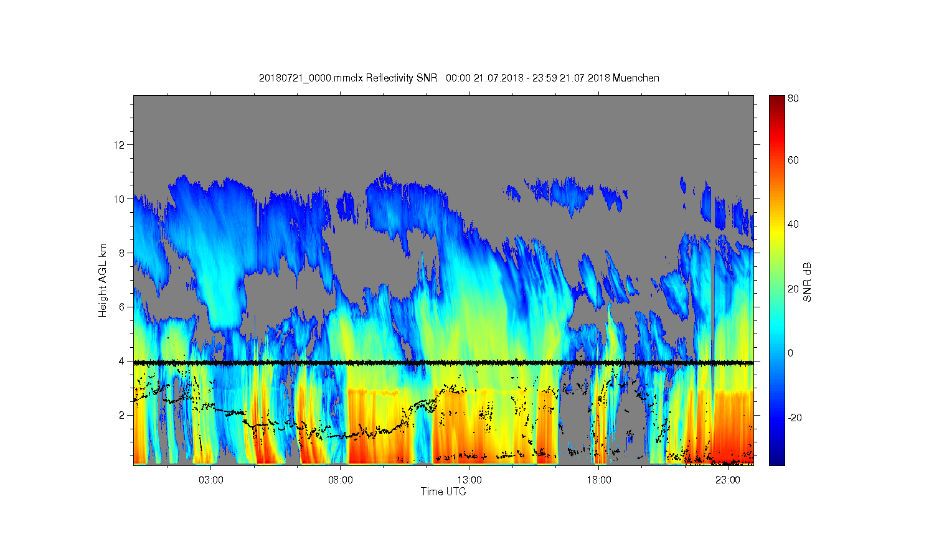
Task: Click the colorbar value 20
Action: [793, 289]
